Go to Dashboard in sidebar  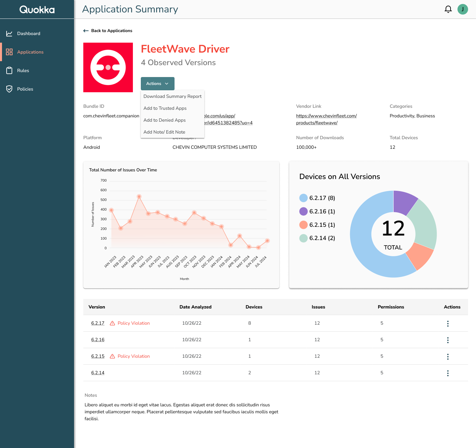pyautogui.click(x=37, y=33)
